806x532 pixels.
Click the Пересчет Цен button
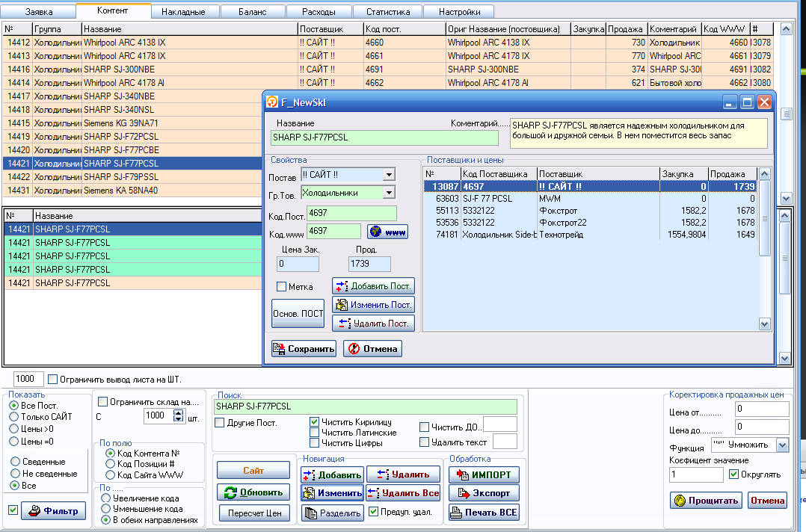(253, 513)
